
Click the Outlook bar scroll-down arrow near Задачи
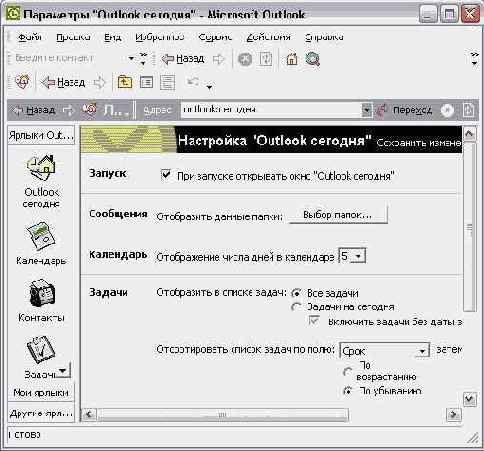pos(64,370)
